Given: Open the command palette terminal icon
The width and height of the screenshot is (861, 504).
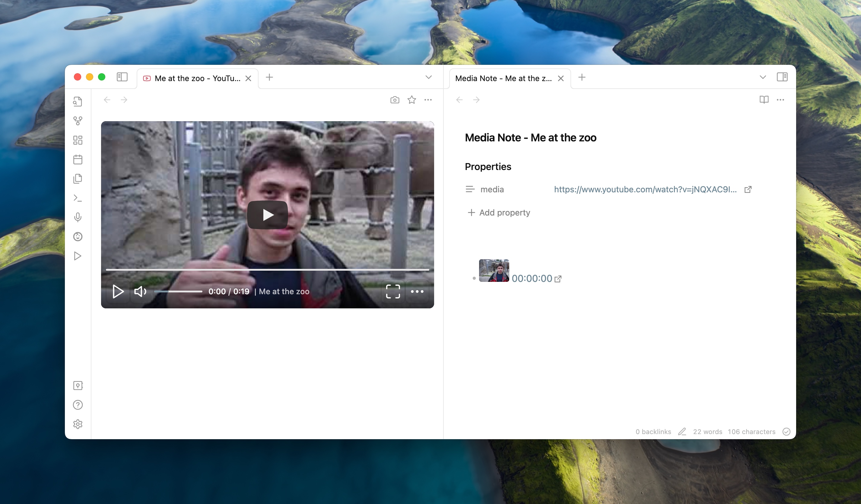Looking at the screenshot, I should pyautogui.click(x=78, y=198).
